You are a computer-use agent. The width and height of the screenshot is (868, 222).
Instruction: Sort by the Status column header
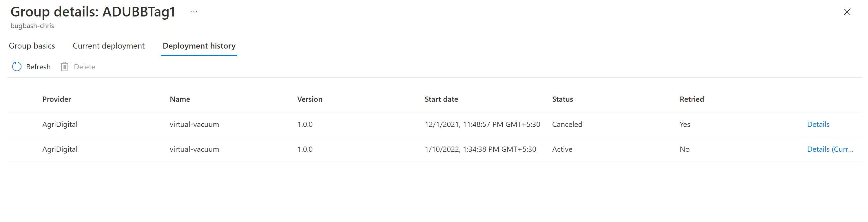[x=562, y=99]
